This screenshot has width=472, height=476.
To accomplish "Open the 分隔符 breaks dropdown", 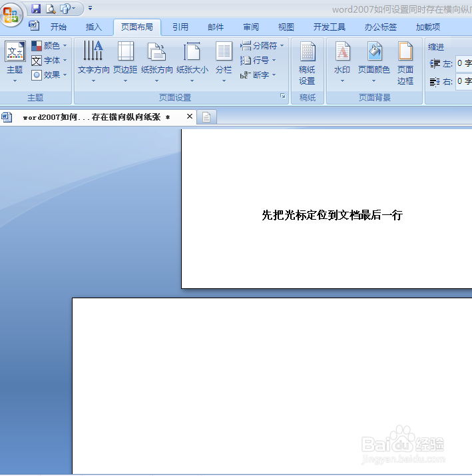I will click(x=262, y=45).
